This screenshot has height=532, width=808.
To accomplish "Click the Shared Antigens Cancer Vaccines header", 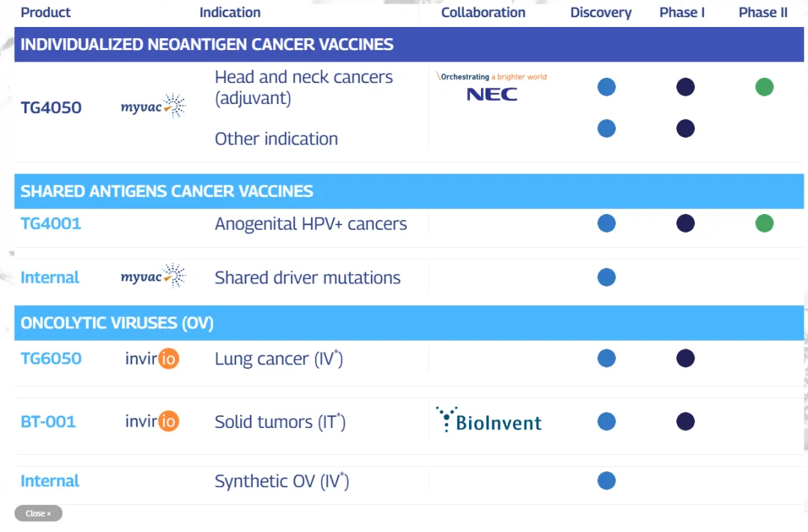I will (x=167, y=192).
